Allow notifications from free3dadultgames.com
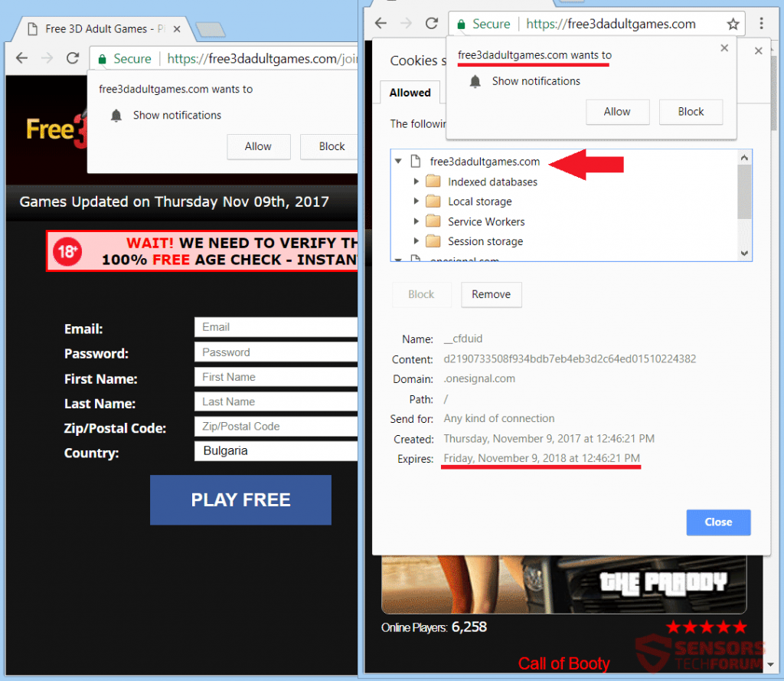This screenshot has height=681, width=784. click(x=617, y=112)
